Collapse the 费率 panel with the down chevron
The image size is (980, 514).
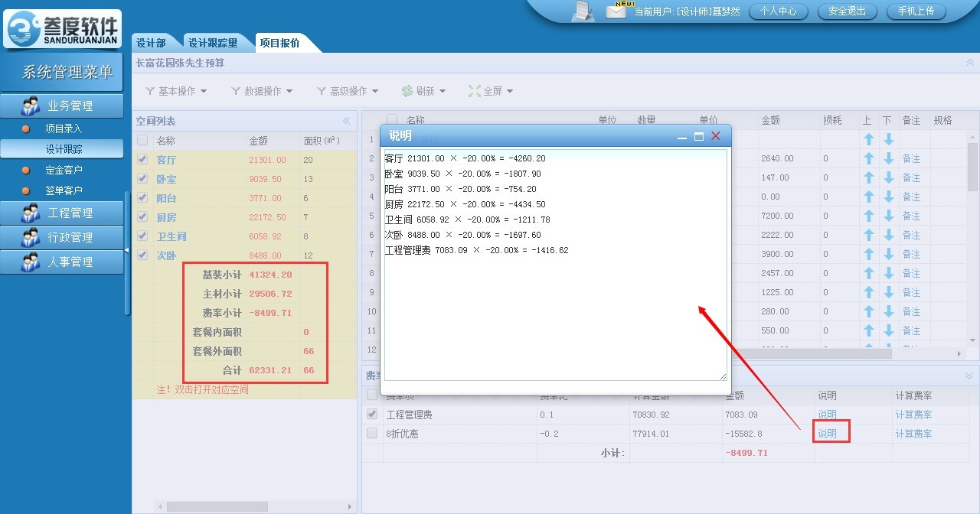pyautogui.click(x=969, y=376)
